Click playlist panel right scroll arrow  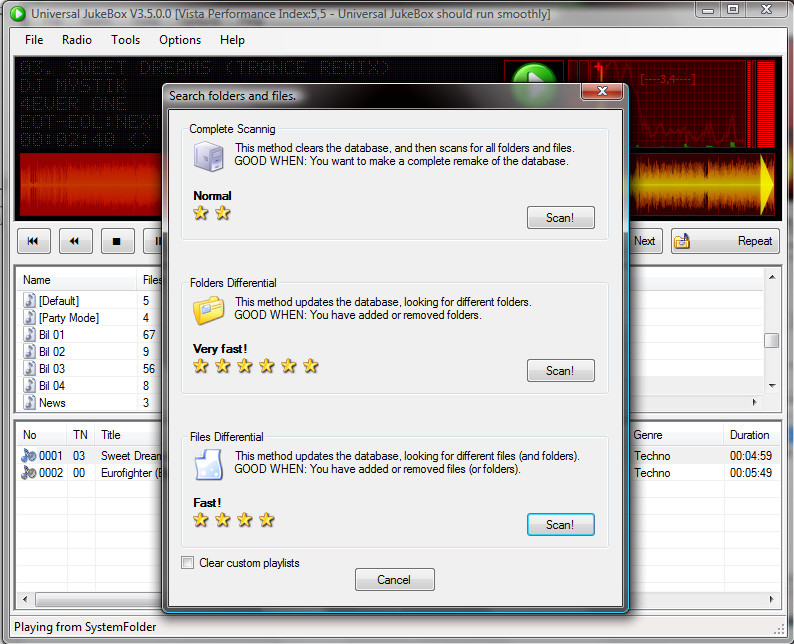(755, 402)
